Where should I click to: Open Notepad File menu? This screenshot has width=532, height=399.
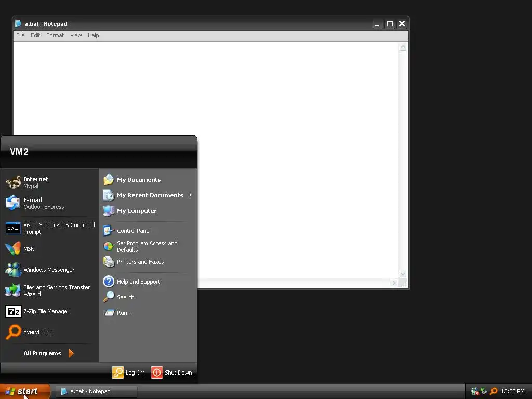[20, 35]
